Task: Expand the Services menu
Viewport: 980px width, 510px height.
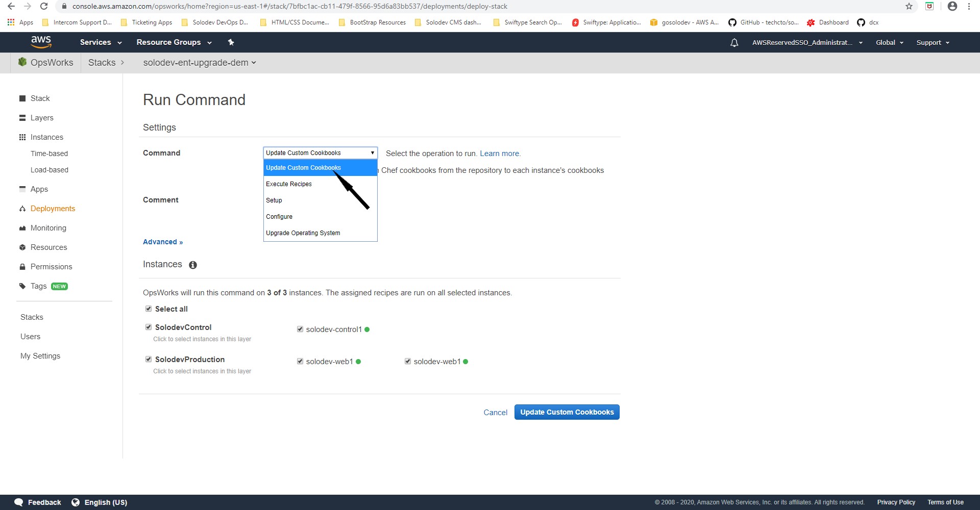Action: (101, 42)
